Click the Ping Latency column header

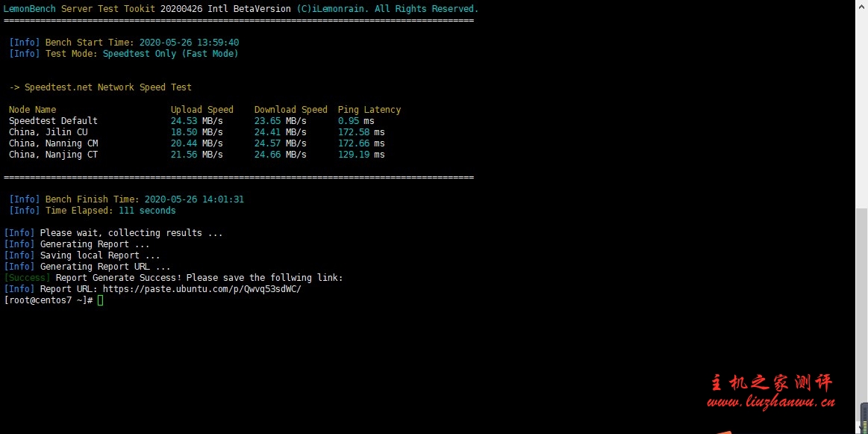click(369, 110)
